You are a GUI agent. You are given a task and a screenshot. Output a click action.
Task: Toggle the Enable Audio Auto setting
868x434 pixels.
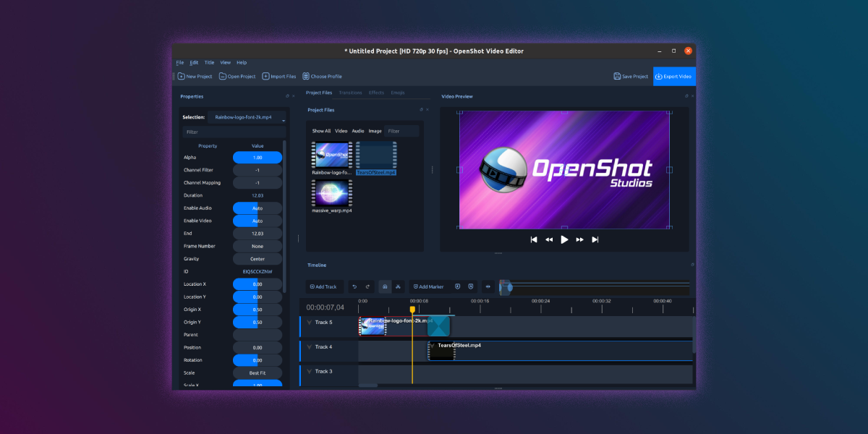coord(257,208)
